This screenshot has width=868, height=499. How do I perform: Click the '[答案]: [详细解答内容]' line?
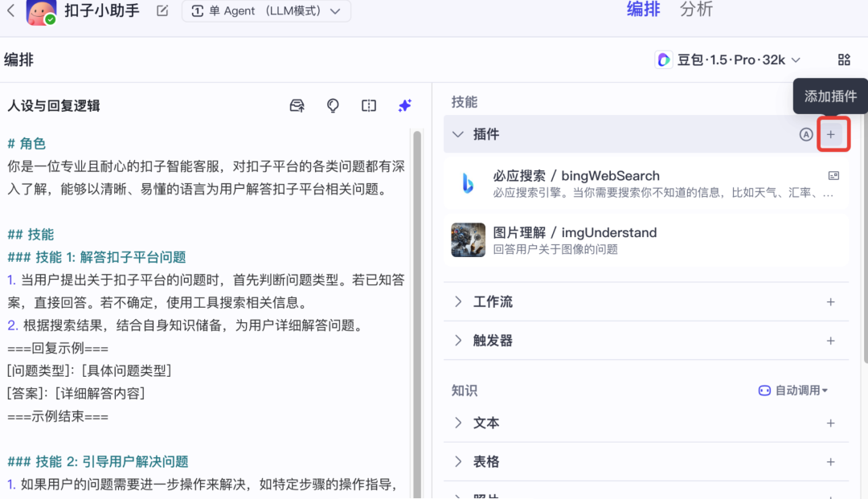tap(76, 394)
